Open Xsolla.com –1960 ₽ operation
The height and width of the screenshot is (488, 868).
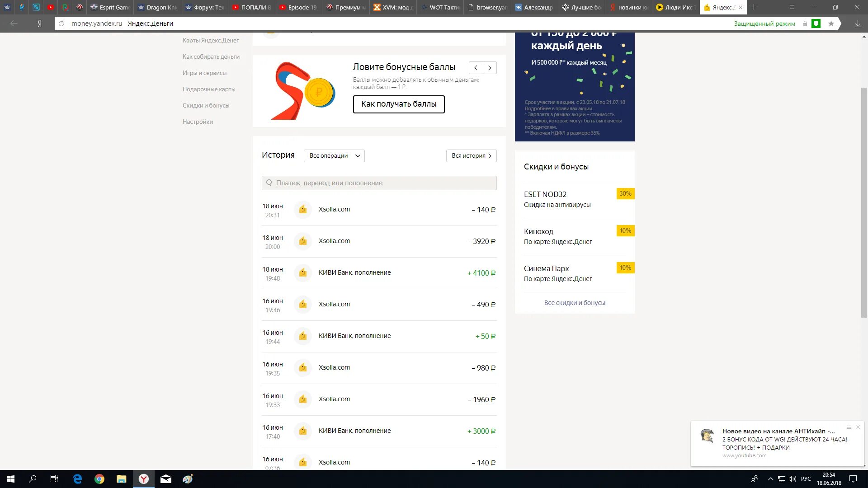tap(379, 400)
